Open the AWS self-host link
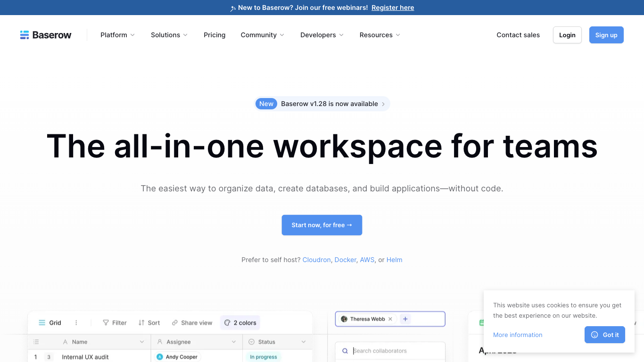The width and height of the screenshot is (644, 362). click(367, 260)
